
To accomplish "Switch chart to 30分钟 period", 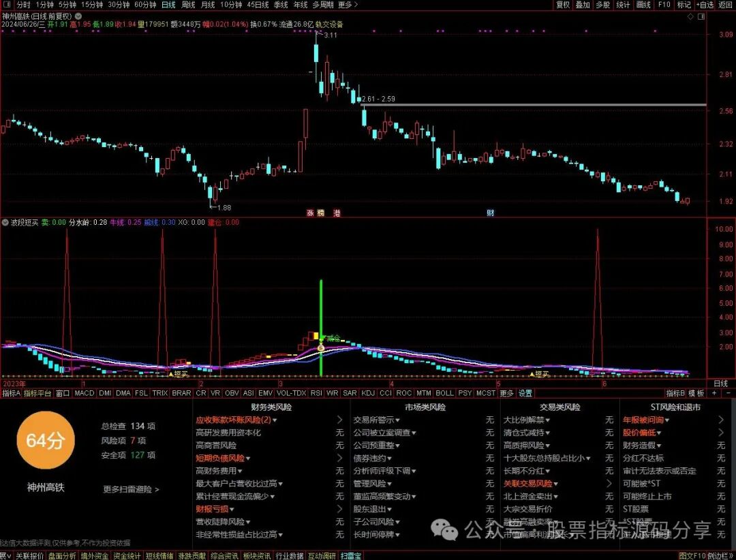I will point(119,5).
